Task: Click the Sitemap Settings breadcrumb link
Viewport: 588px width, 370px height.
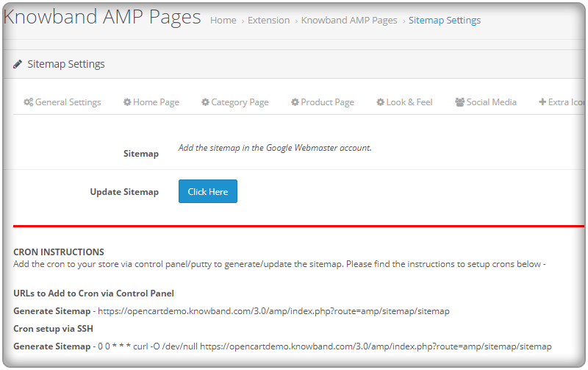Action: click(445, 21)
